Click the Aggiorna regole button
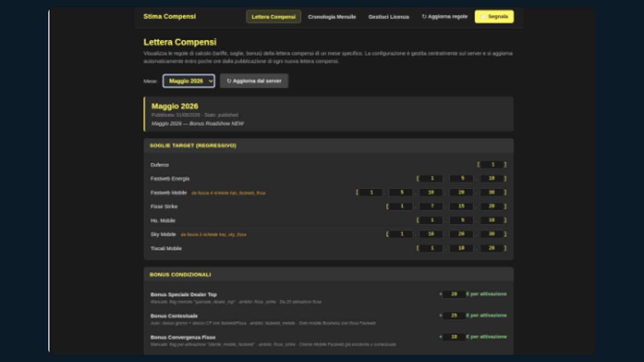The height and width of the screenshot is (362, 644). pyautogui.click(x=444, y=16)
